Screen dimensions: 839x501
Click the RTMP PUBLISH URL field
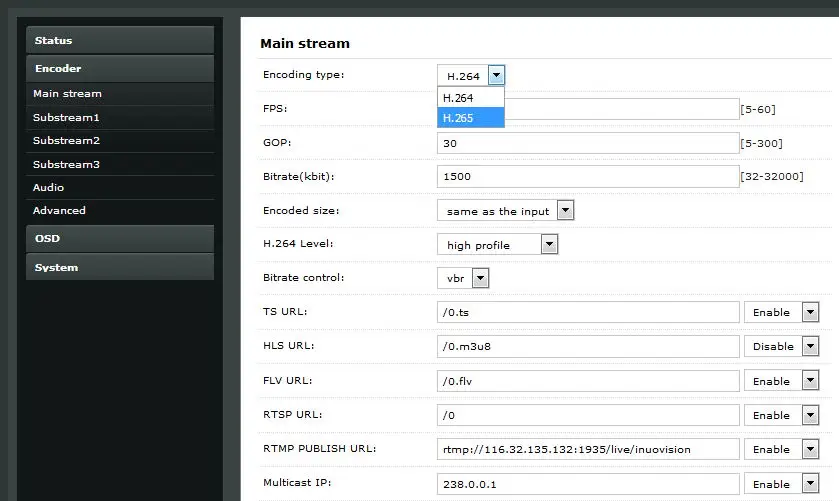(x=588, y=450)
